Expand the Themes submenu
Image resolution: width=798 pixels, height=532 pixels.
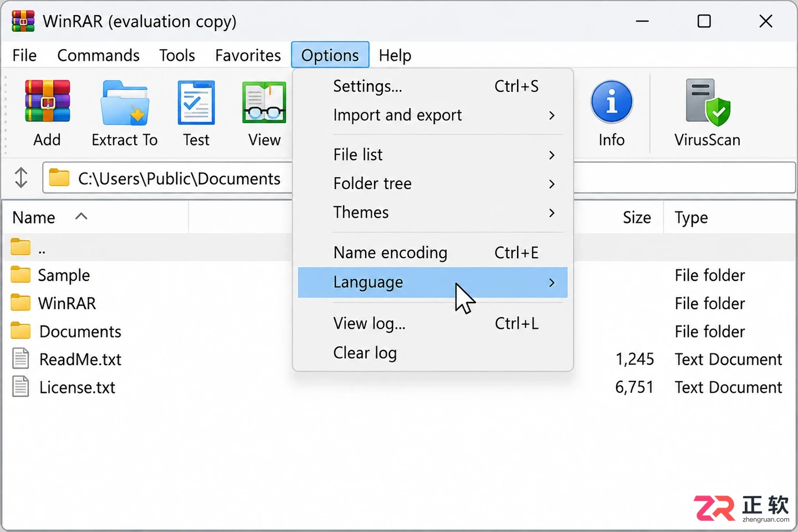click(432, 213)
